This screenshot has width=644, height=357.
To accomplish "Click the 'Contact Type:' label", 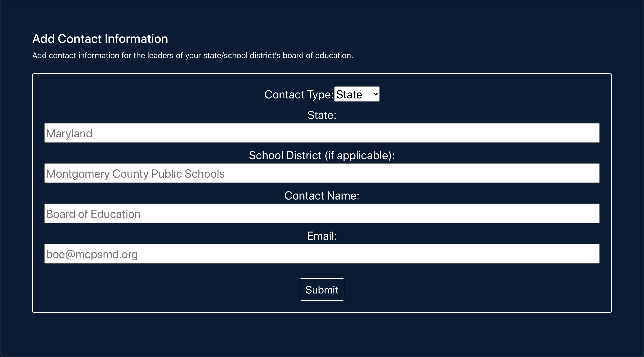I will 299,95.
